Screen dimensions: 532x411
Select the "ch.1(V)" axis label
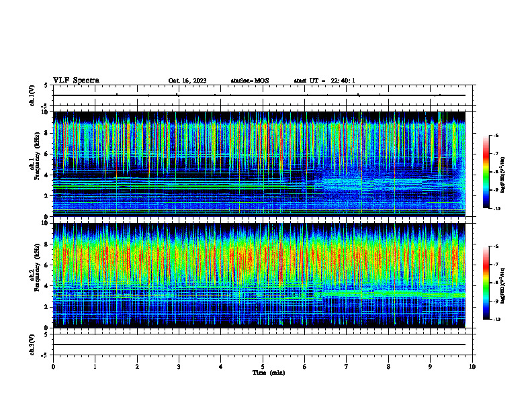pyautogui.click(x=32, y=95)
